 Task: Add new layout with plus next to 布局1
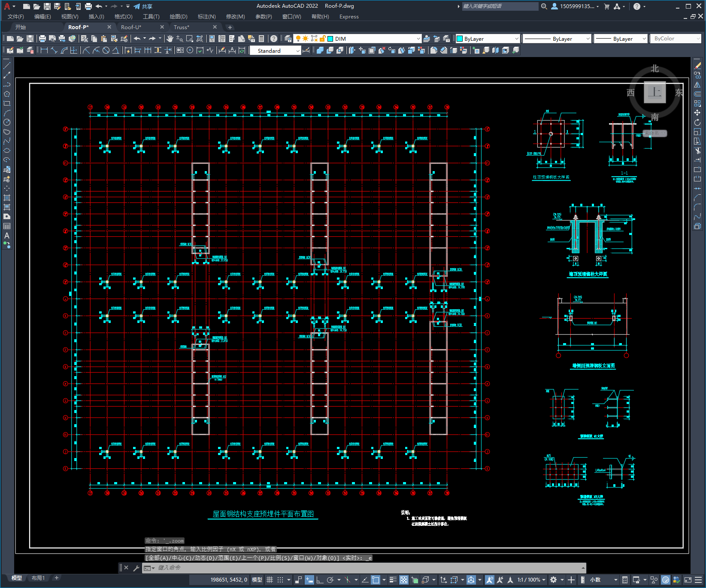[x=56, y=578]
